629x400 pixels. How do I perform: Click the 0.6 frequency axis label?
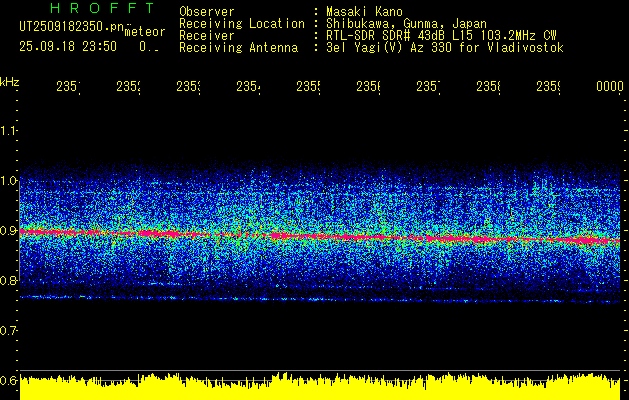coord(9,381)
